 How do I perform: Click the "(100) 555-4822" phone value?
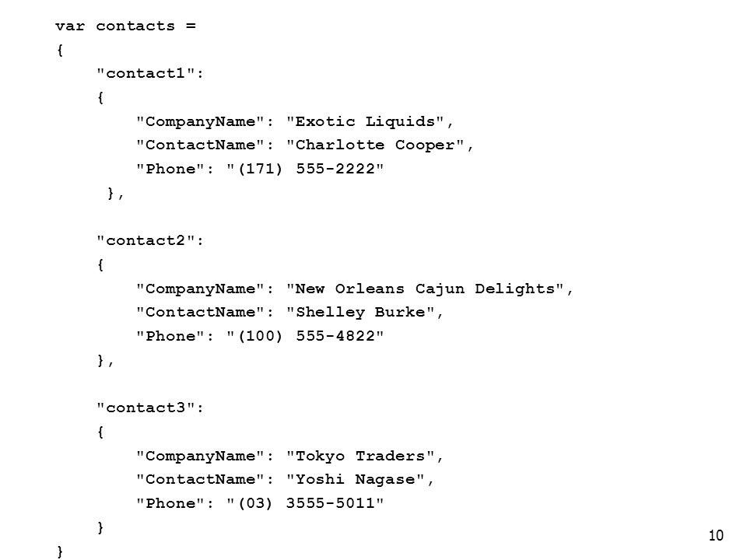pyautogui.click(x=307, y=336)
